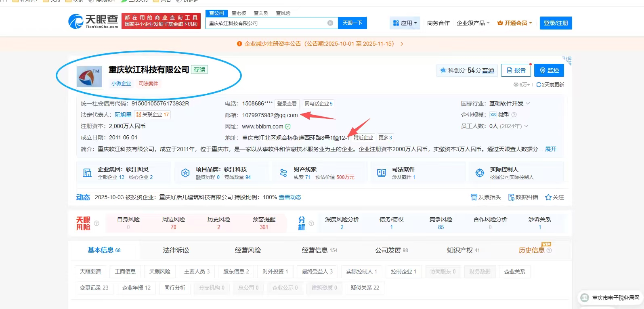Expand the 企业级产品 dropdown
This screenshot has width=644, height=309.
473,23
